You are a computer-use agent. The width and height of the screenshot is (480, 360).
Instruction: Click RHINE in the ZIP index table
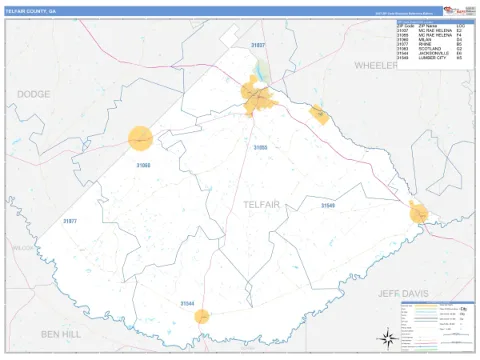click(425, 44)
